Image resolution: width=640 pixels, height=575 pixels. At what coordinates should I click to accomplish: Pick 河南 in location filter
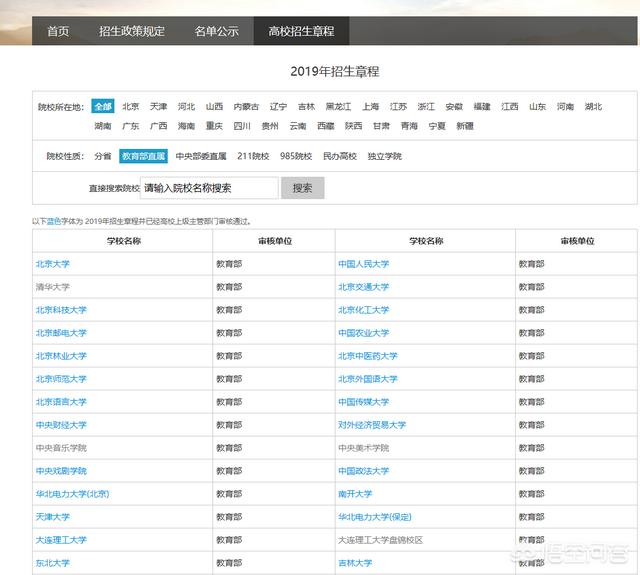pyautogui.click(x=565, y=107)
